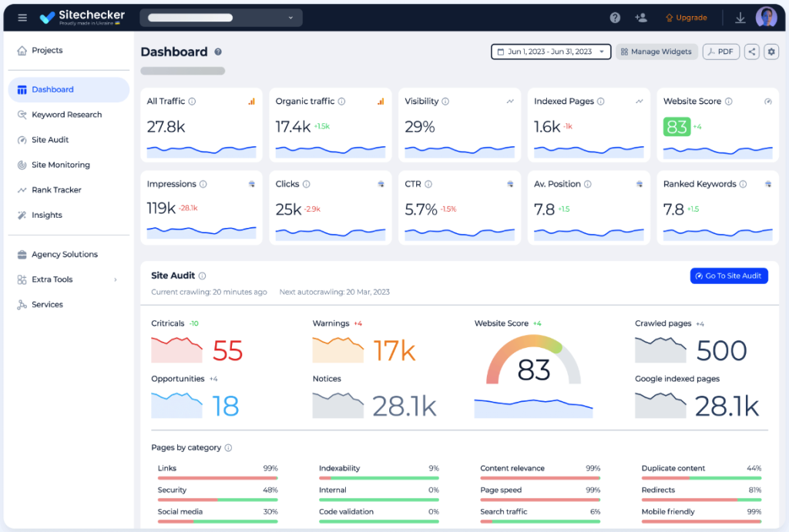789x532 pixels.
Task: Click the download icon in header
Action: (x=740, y=18)
